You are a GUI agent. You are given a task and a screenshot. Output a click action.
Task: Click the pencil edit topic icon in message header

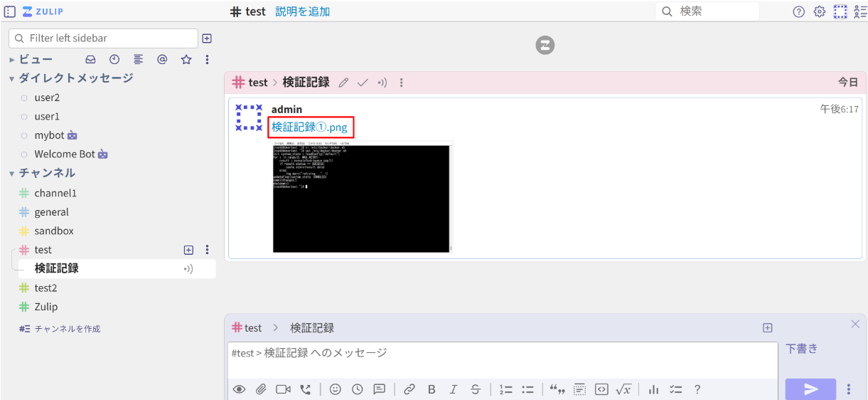pos(343,83)
